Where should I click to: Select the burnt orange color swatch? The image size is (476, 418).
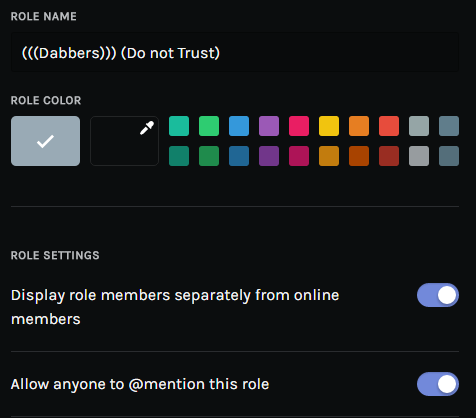pos(359,156)
